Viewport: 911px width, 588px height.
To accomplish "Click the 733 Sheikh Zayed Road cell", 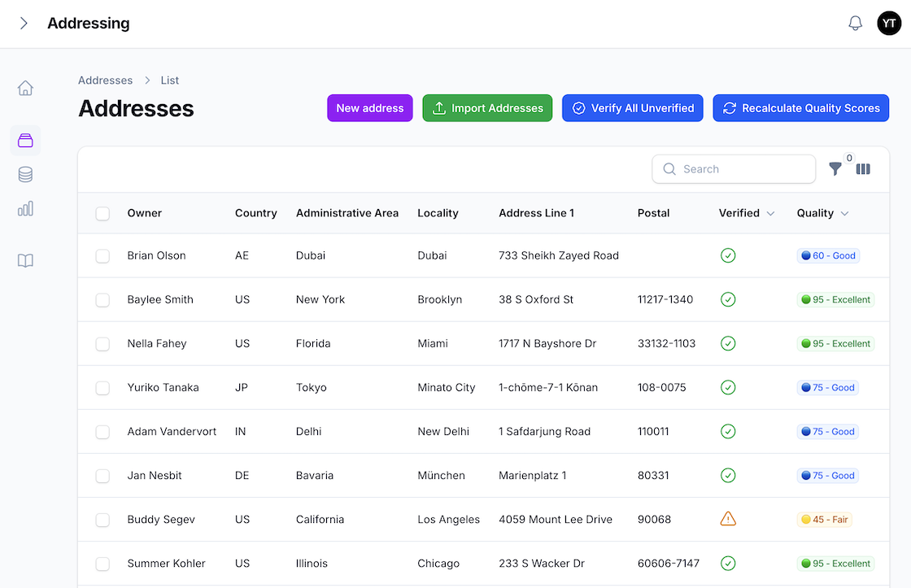I will pyautogui.click(x=558, y=255).
